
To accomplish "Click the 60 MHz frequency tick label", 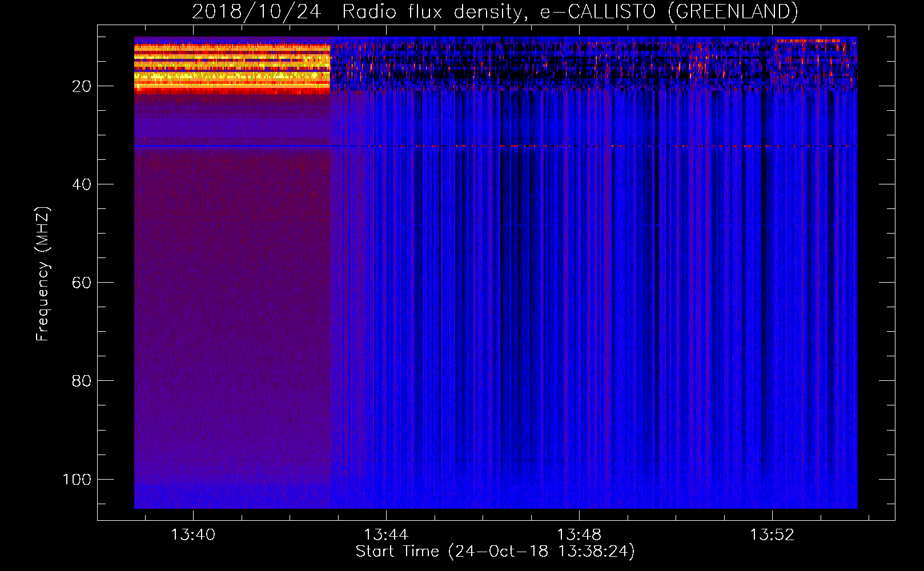I will pos(82,283).
